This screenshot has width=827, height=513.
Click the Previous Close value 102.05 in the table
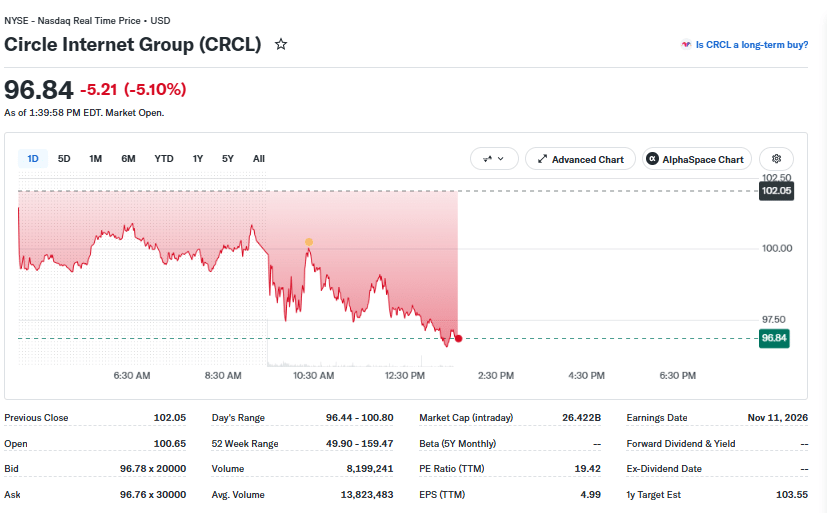tap(170, 418)
